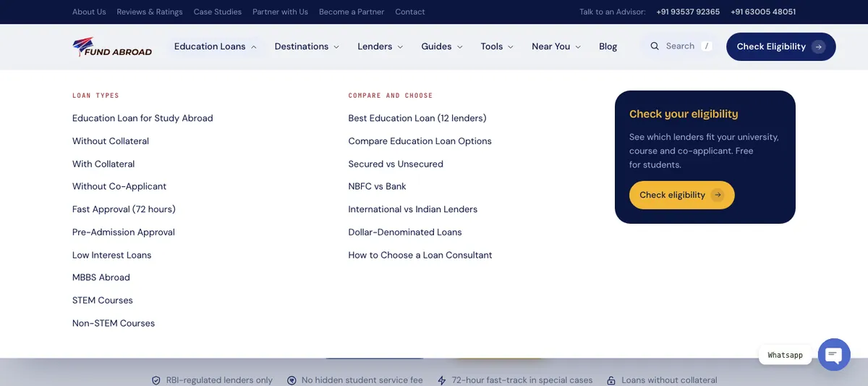Viewport: 868px width, 386px height.
Task: Open Secured vs Unsecured comparison
Action: [x=396, y=164]
